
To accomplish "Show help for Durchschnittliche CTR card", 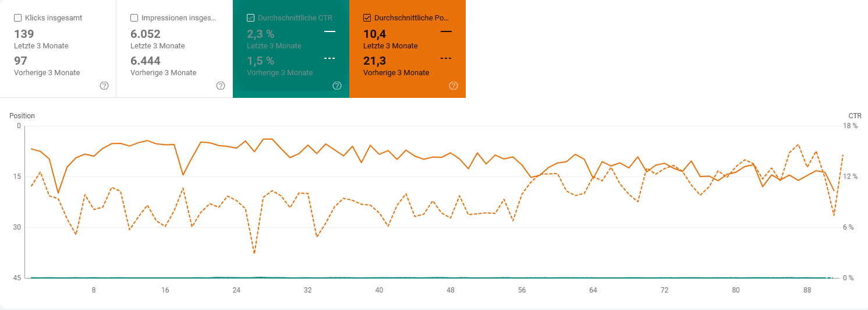I will 337,86.
